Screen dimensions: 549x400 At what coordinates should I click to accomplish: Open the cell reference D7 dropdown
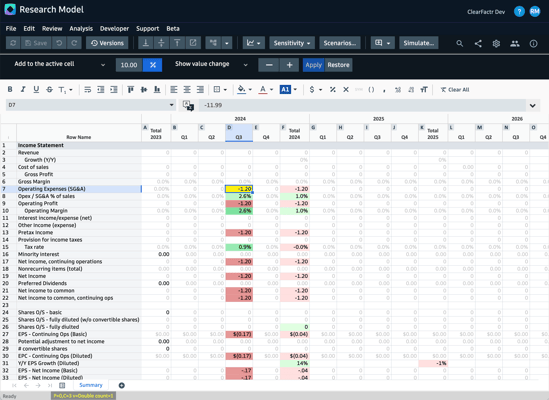pos(172,105)
